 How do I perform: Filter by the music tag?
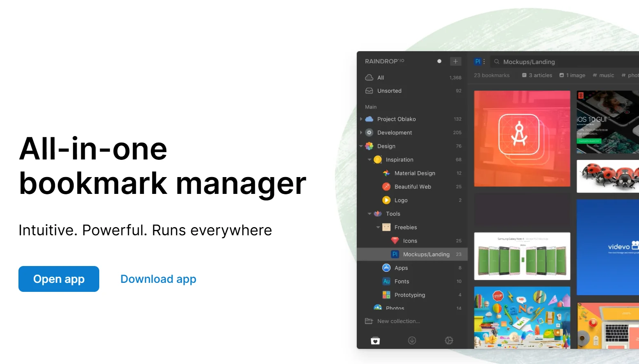click(603, 75)
